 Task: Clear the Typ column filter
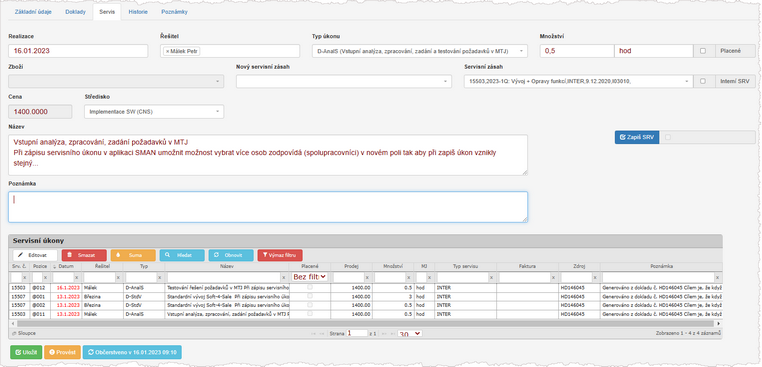point(159,277)
